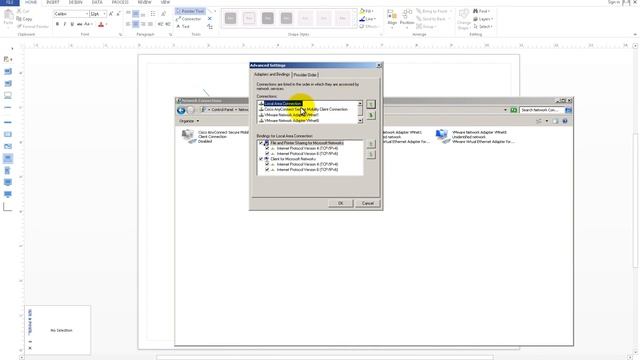Select VMware Network Adapter VMnet8 in Network Connections
Screen dimensions: 640x360
tap(476, 137)
